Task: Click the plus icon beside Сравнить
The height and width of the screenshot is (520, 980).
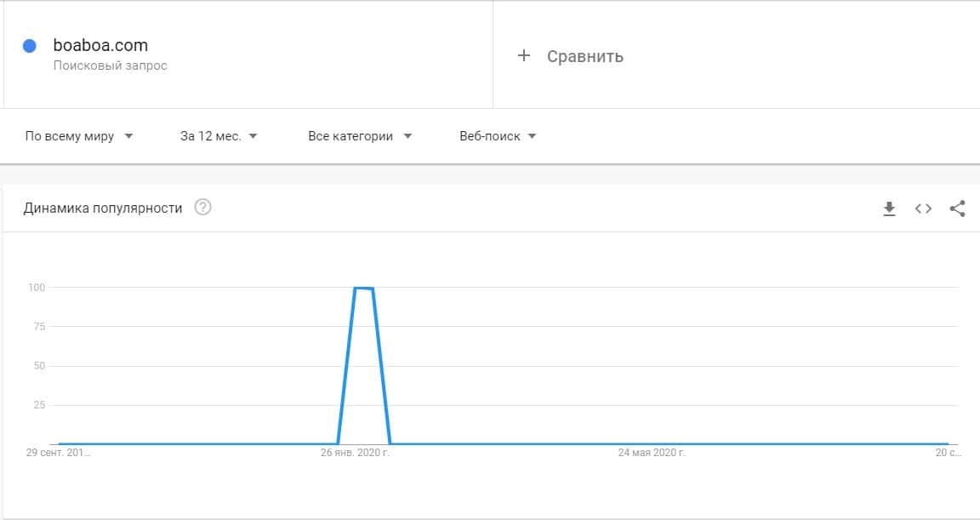Action: pos(524,56)
